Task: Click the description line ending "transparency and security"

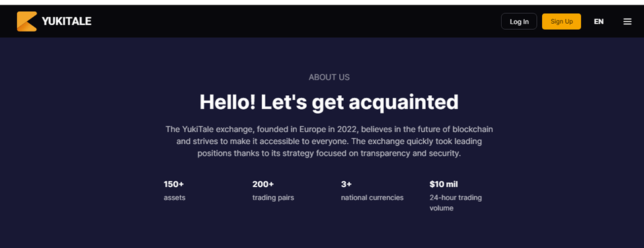Action: (x=329, y=154)
